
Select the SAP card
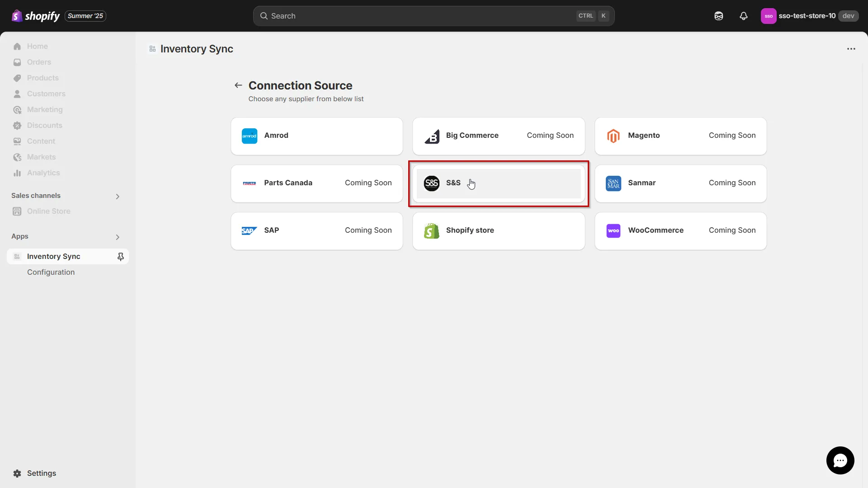(x=316, y=231)
